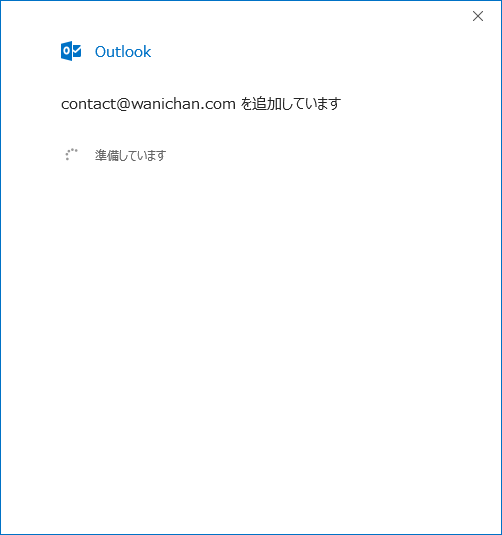Image resolution: width=502 pixels, height=535 pixels.
Task: Click the wanichan.com domain in heading
Action: coord(184,104)
